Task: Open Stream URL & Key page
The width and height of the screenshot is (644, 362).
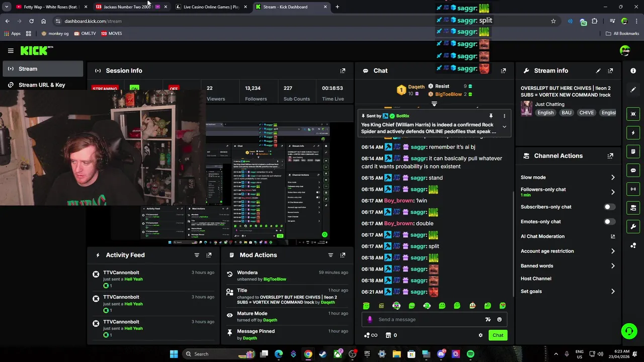Action: pyautogui.click(x=43, y=85)
